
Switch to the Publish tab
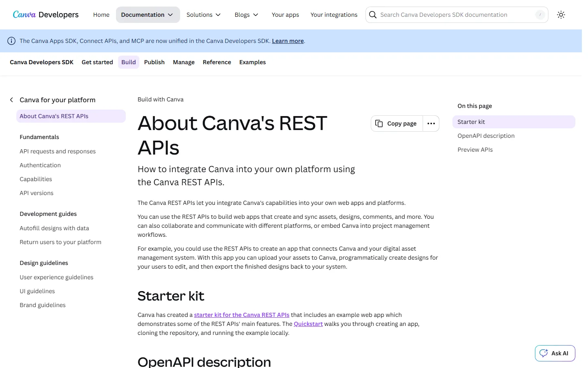click(x=154, y=62)
